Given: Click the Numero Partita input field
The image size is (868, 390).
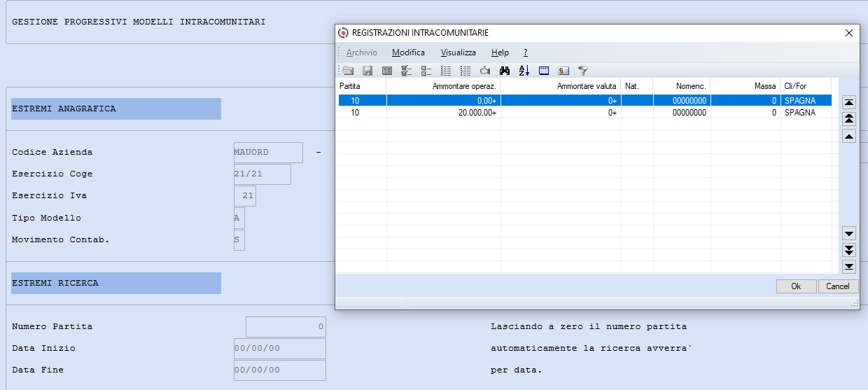Looking at the screenshot, I should point(286,327).
